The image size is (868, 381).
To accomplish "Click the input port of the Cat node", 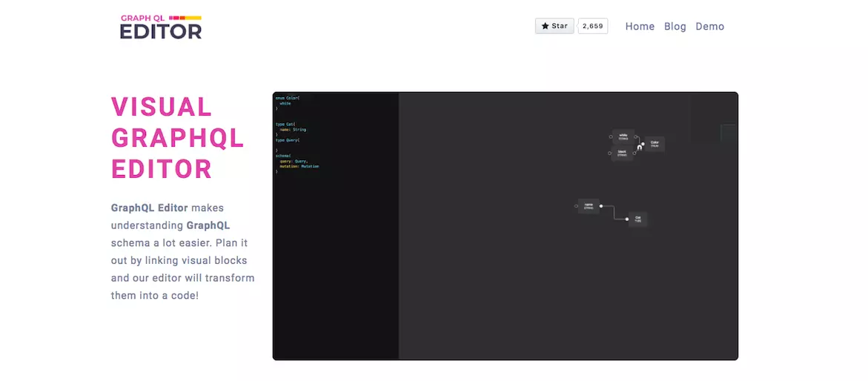I will (626, 219).
